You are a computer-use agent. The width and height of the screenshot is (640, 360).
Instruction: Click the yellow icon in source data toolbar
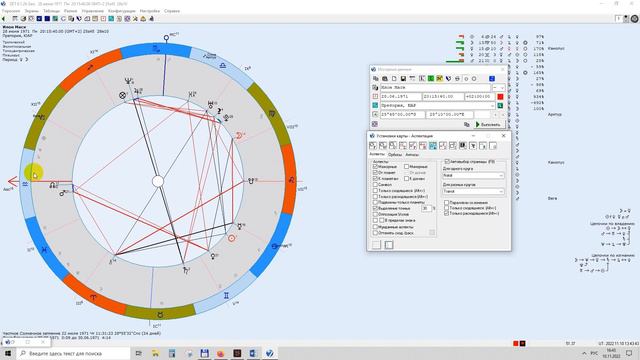tap(439, 78)
